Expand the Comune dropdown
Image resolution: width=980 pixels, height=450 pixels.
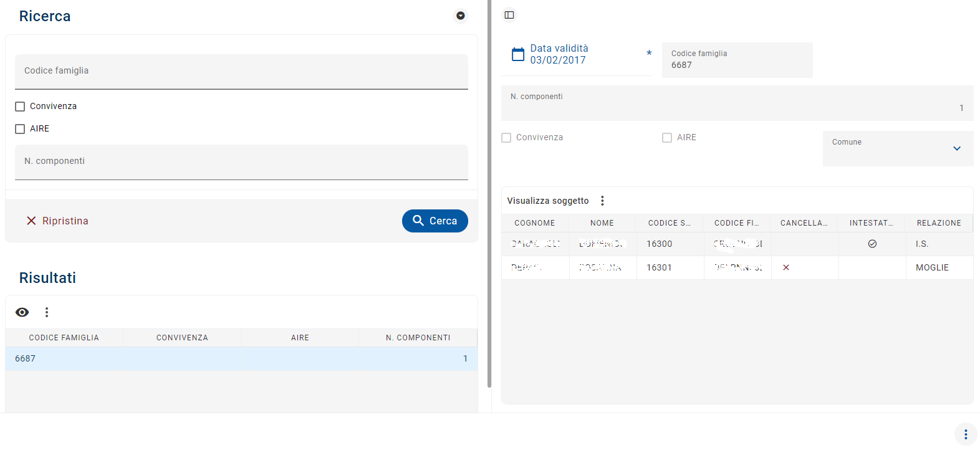tap(957, 148)
